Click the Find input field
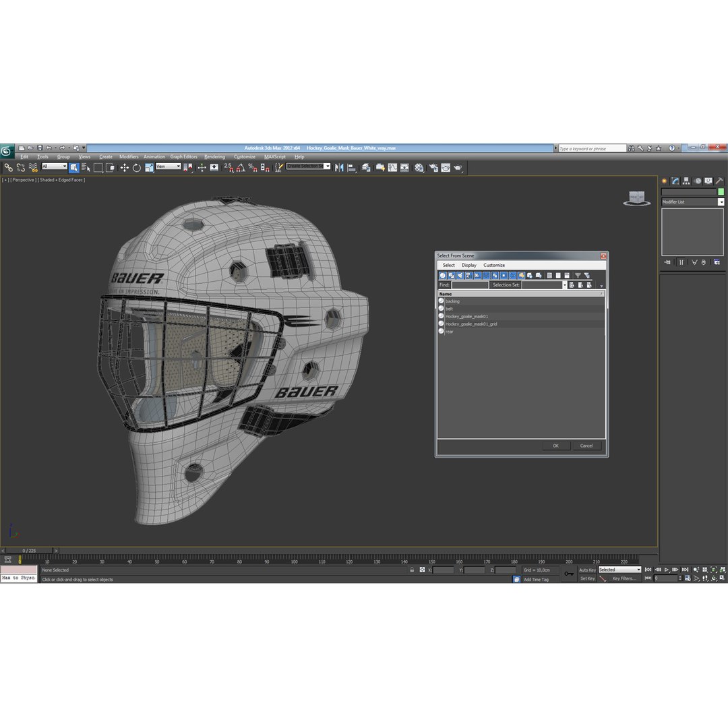 [470, 285]
